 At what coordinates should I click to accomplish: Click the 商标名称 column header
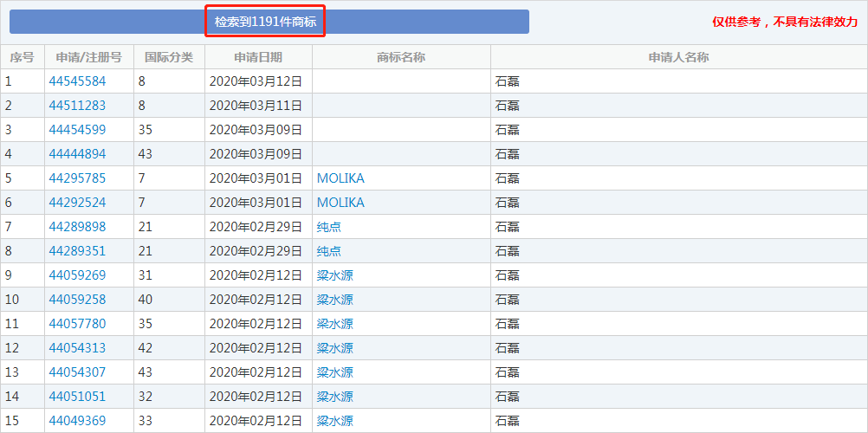click(401, 57)
